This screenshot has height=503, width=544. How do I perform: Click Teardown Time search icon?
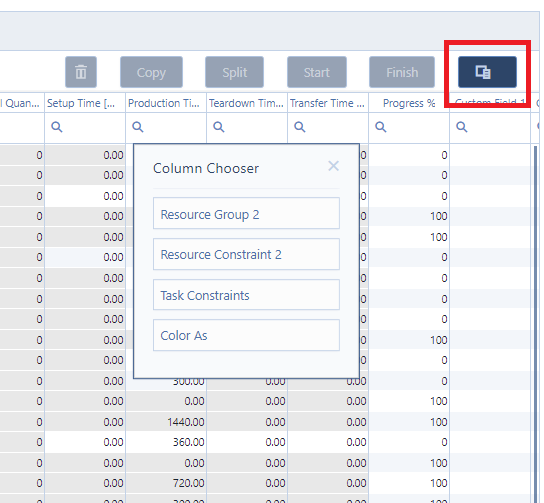coord(219,127)
